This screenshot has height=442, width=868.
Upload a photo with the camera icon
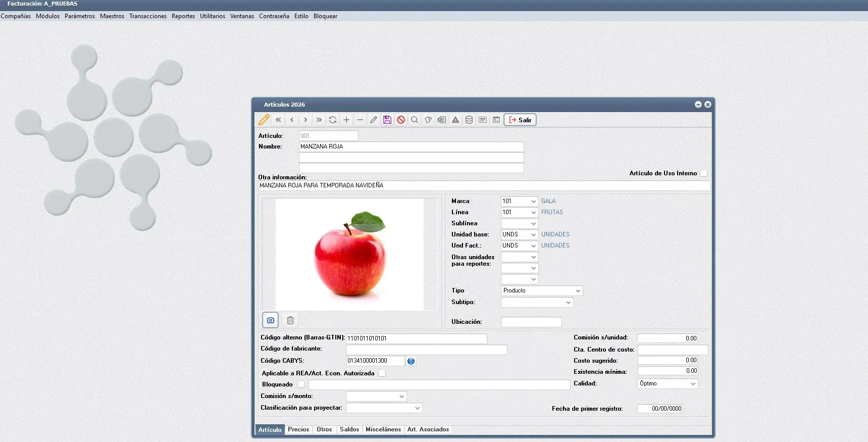click(x=271, y=320)
